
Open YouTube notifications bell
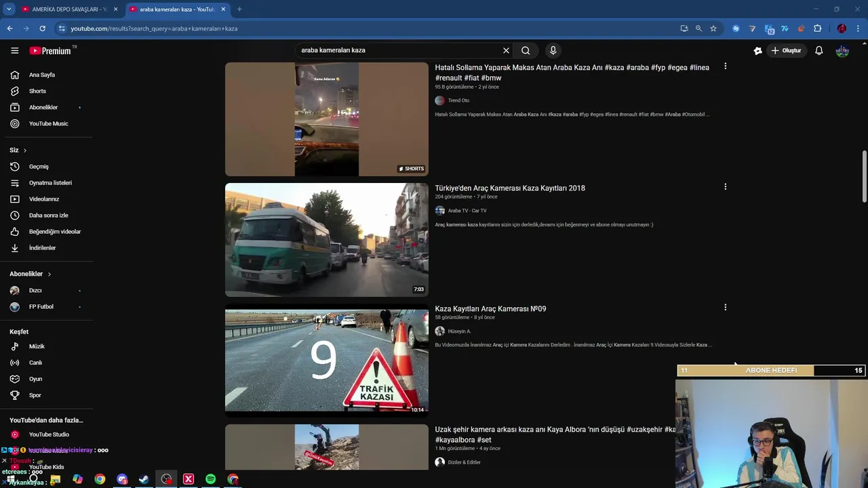tap(819, 50)
